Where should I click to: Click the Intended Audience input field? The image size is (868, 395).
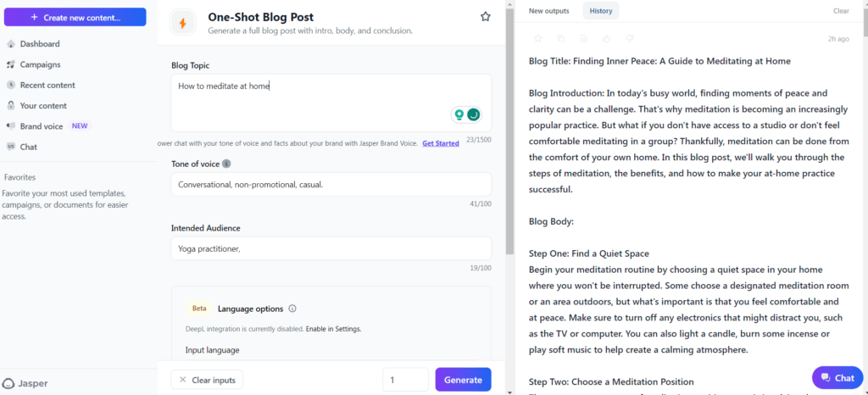[331, 248]
